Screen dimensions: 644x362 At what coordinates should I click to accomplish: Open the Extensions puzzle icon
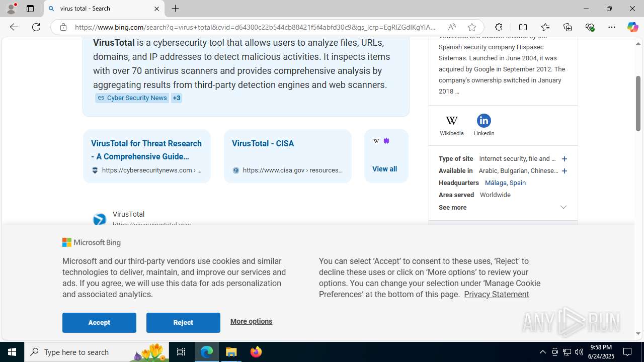click(x=499, y=27)
